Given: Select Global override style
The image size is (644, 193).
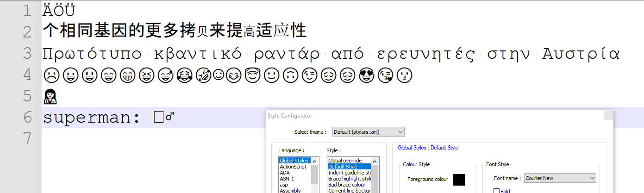Looking at the screenshot, I should point(345,161).
